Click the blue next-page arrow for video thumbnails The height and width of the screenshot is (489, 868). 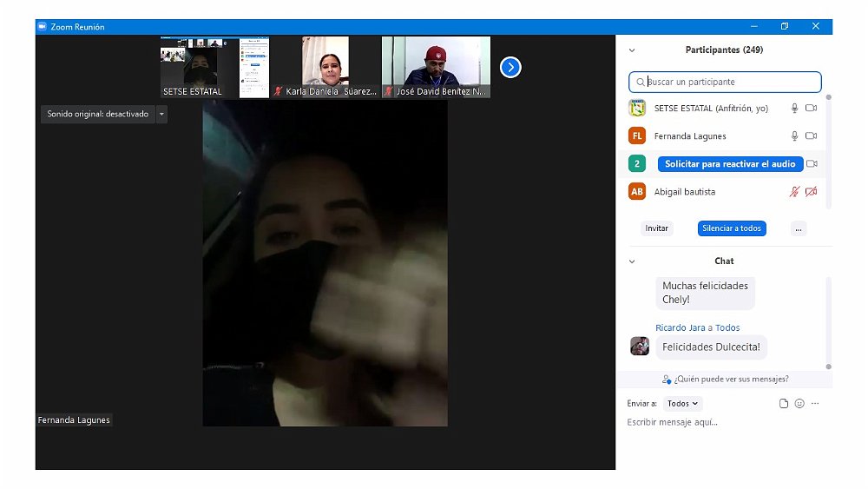point(510,67)
